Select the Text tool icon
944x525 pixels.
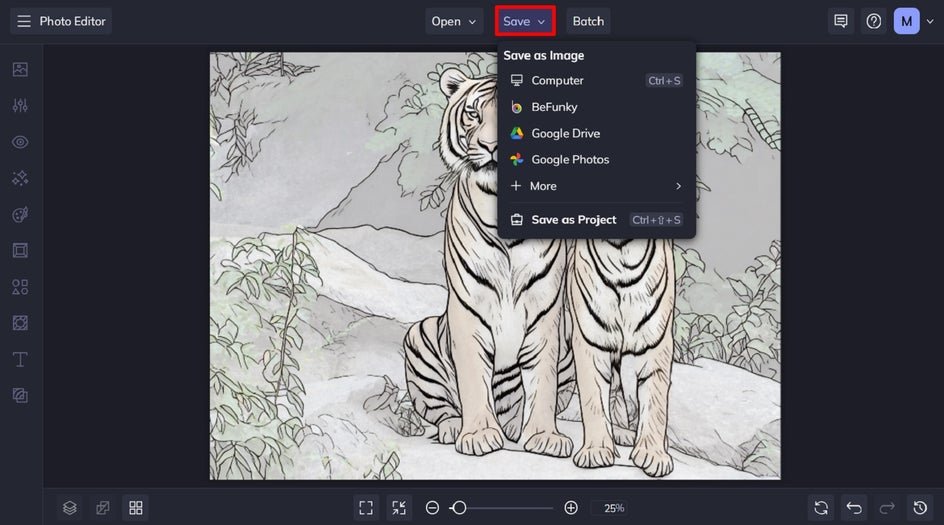pyautogui.click(x=20, y=359)
